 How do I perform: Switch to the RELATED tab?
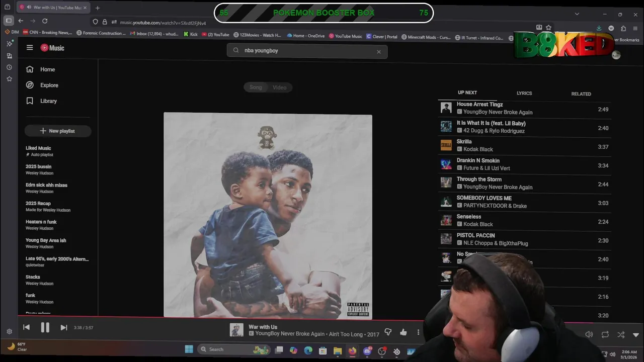(581, 94)
